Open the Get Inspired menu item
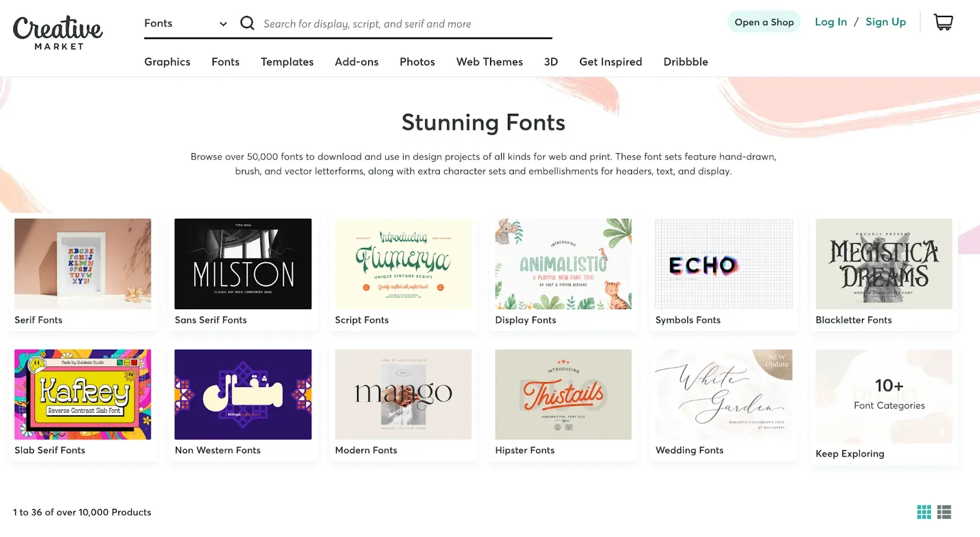 611,62
